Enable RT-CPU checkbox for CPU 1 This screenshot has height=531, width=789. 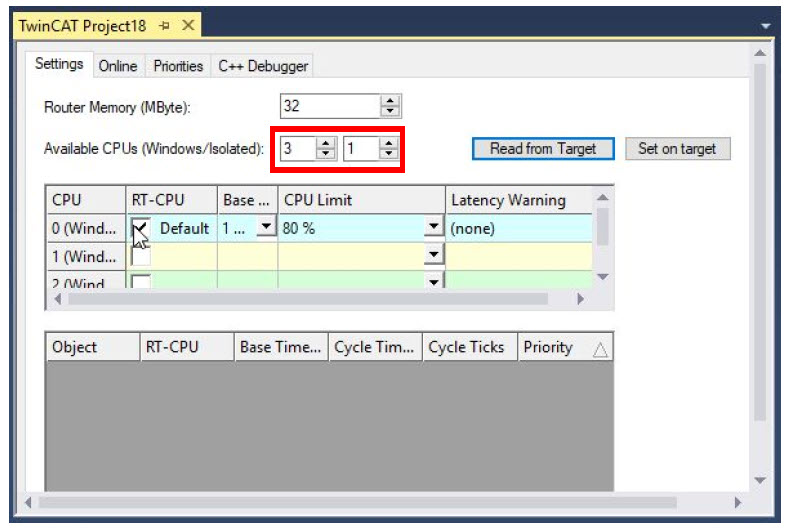141,256
